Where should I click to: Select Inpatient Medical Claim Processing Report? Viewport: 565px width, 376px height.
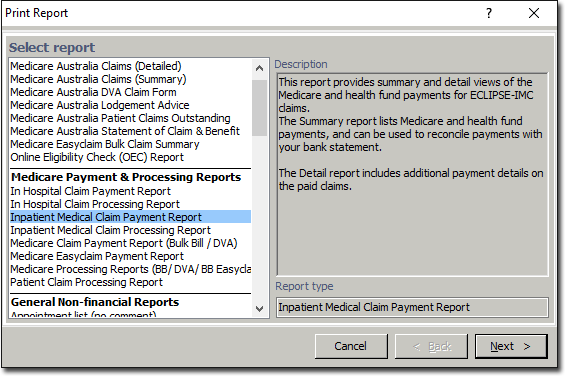click(111, 230)
